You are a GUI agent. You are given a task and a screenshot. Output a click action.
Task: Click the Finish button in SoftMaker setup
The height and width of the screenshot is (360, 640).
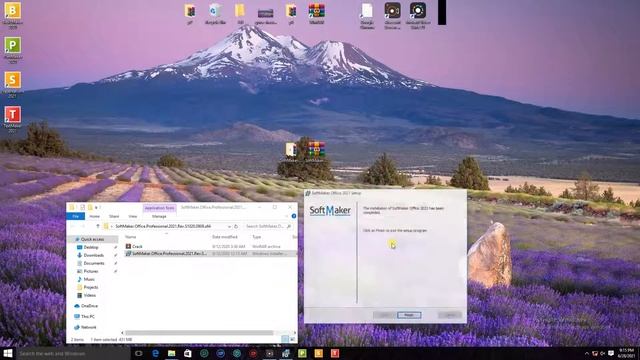point(409,315)
